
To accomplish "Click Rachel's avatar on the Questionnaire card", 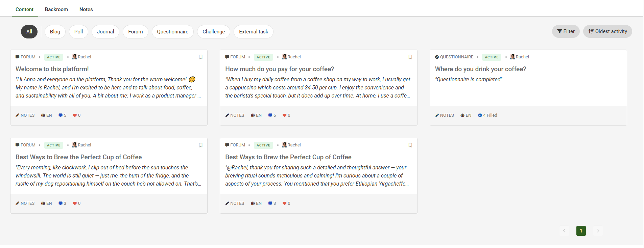I will pyautogui.click(x=512, y=57).
